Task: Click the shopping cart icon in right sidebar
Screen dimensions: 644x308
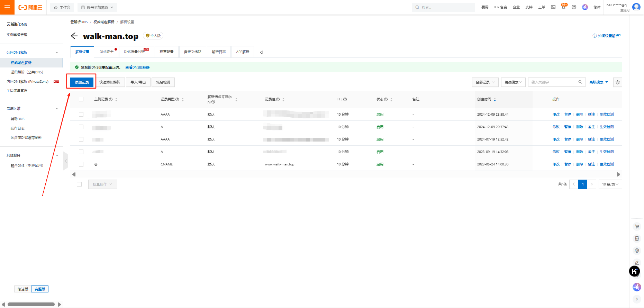Action: click(637, 226)
